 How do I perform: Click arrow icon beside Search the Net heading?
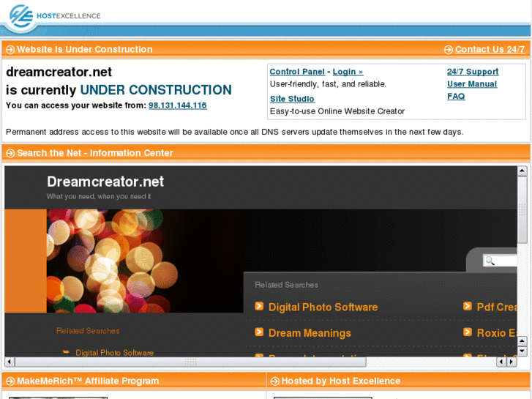click(10, 153)
